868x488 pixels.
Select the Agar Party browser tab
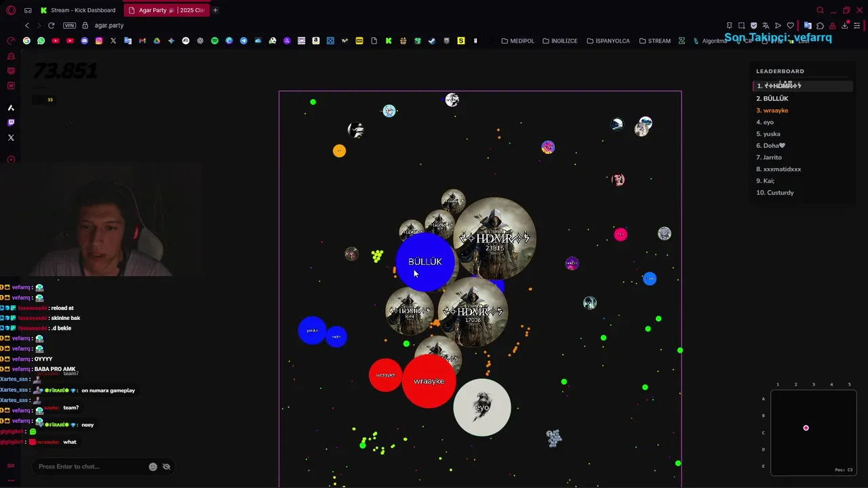166,10
